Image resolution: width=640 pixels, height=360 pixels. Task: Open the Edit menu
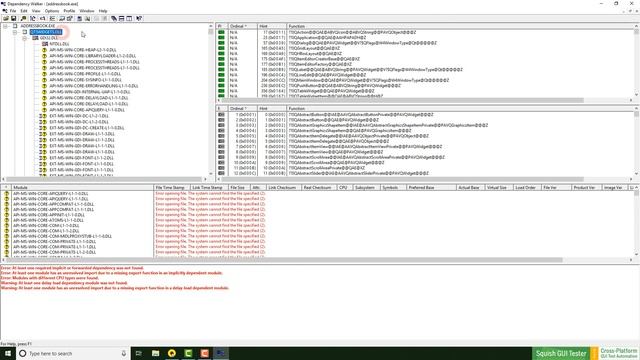(x=24, y=11)
